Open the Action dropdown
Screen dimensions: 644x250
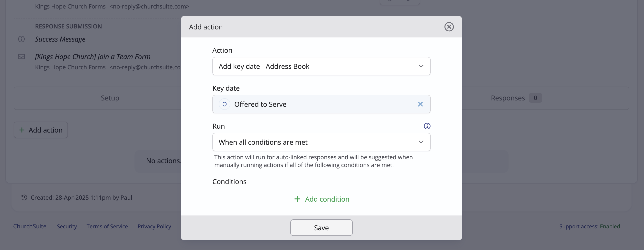click(321, 66)
